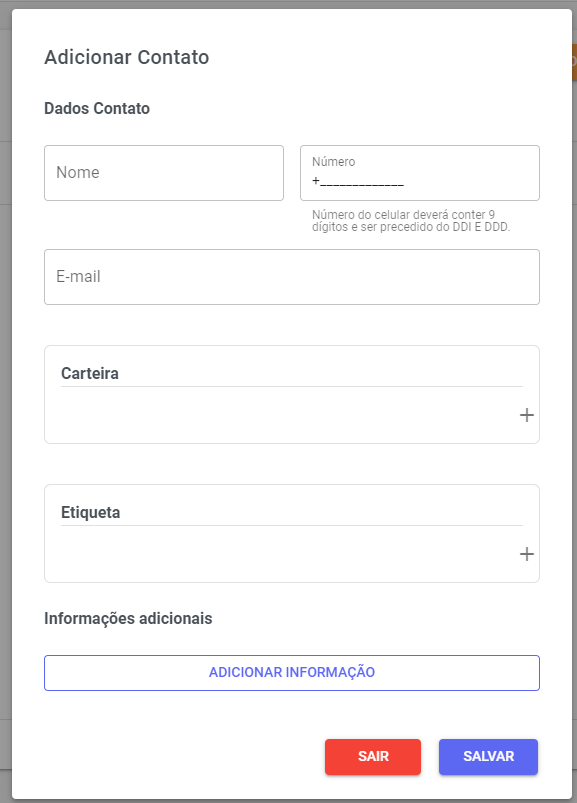Viewport: 577px width, 803px height.
Task: Click the ADICIONAR INFORMAÇÃO button
Action: point(292,673)
